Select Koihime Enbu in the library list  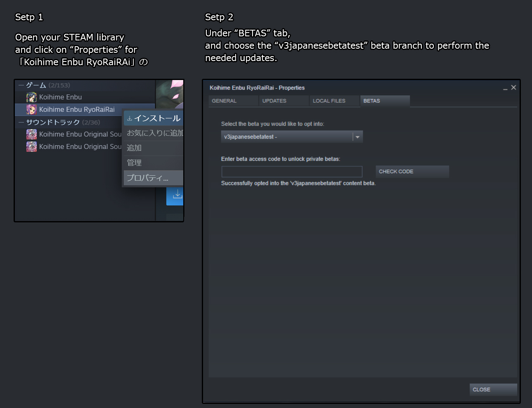click(85, 97)
